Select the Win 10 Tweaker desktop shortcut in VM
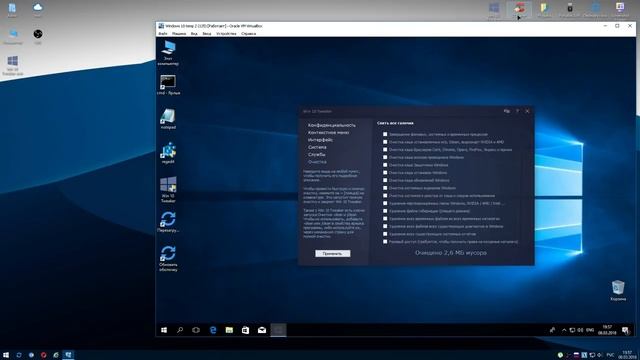This screenshot has height=360, width=640. (168, 189)
